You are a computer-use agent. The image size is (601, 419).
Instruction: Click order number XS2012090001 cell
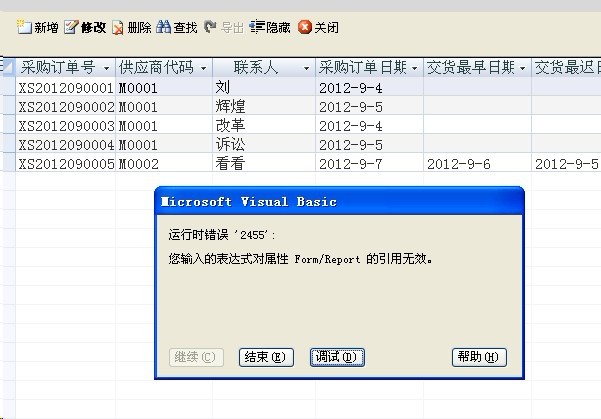click(x=66, y=87)
